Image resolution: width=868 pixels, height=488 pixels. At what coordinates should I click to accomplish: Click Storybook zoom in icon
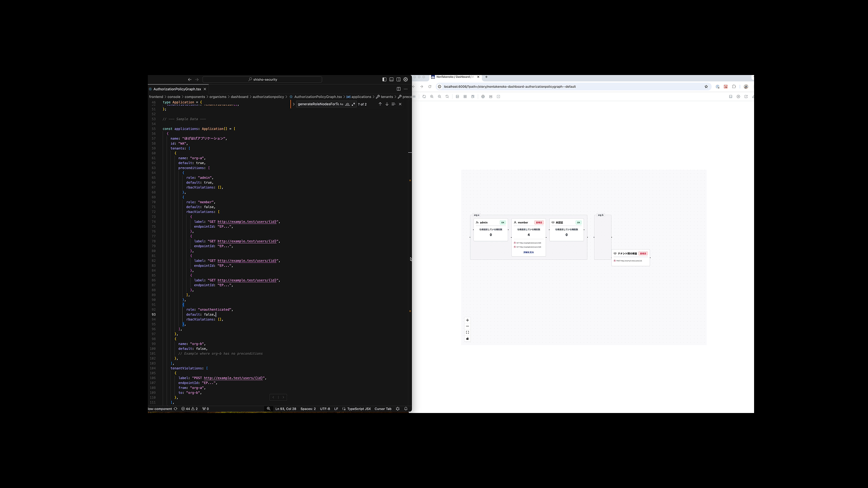coord(432,97)
